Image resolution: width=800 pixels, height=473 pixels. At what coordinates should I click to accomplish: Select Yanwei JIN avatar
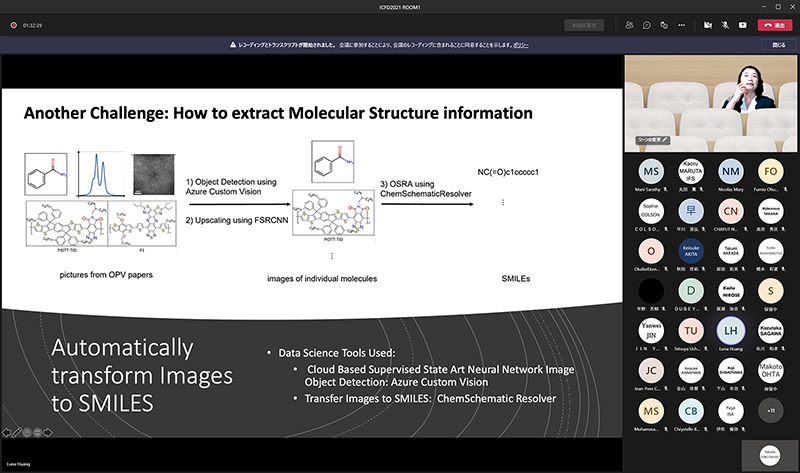click(651, 331)
